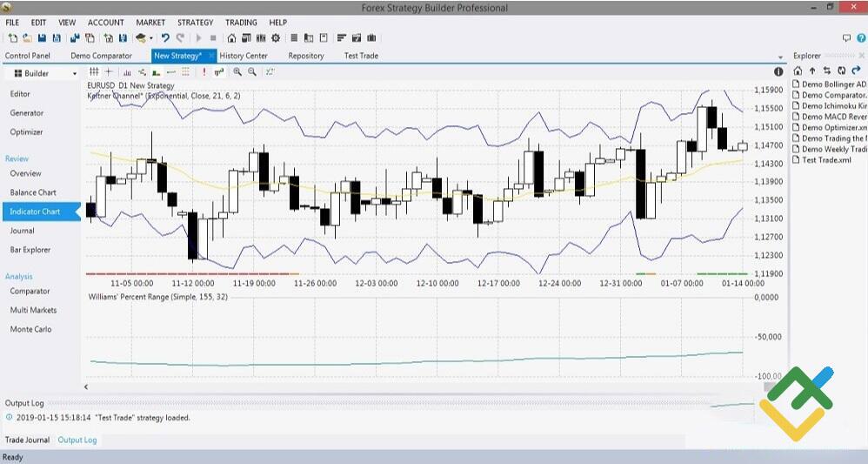Open Test Trade.xml in Explorer
This screenshot has width=868, height=464.
[x=822, y=159]
